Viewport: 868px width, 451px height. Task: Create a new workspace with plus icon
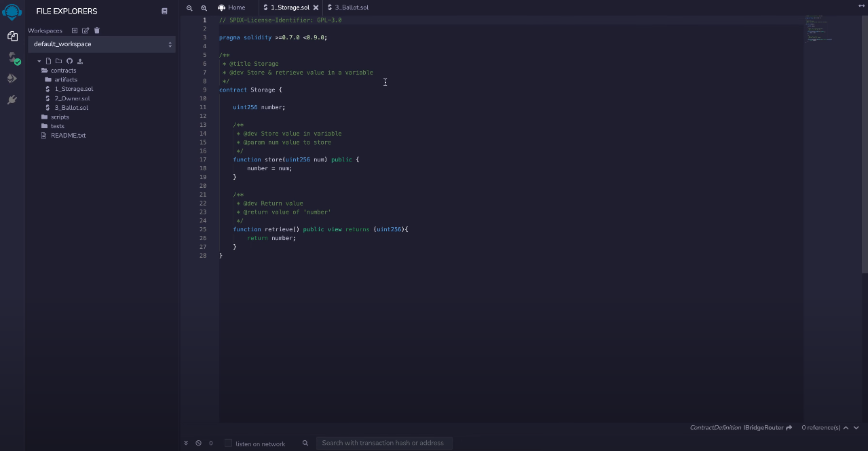(75, 31)
